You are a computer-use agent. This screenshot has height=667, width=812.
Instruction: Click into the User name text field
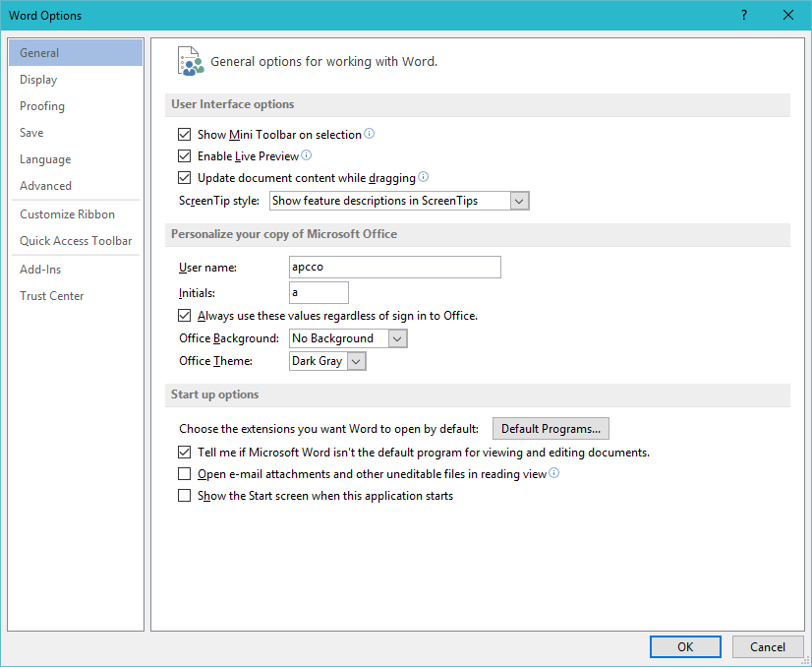[394, 267]
